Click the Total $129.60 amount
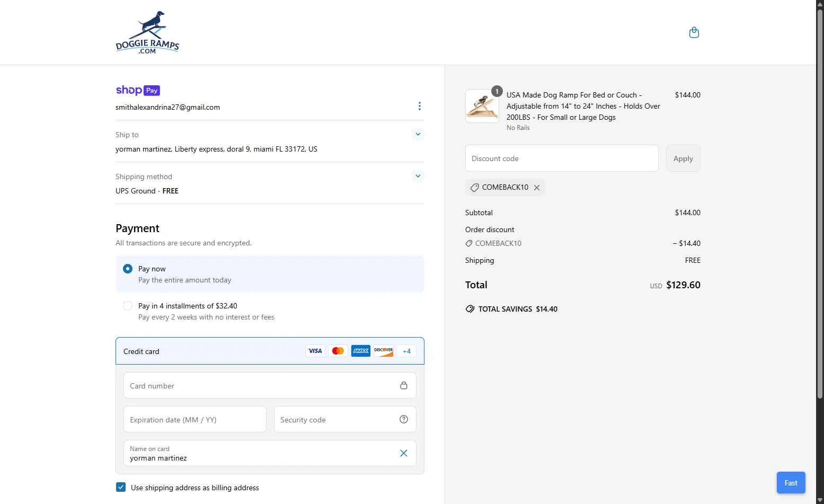Screen dimensions: 824x504 click(683, 285)
